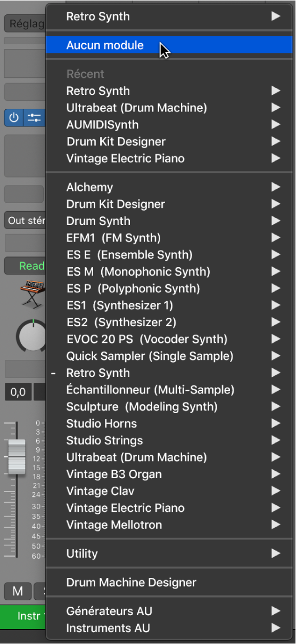Click the volume fader handle

click(x=17, y=457)
